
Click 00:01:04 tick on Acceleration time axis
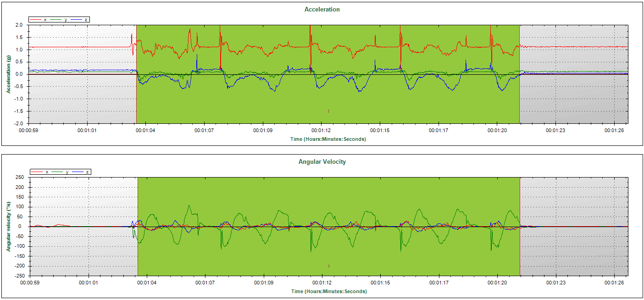tap(145, 131)
